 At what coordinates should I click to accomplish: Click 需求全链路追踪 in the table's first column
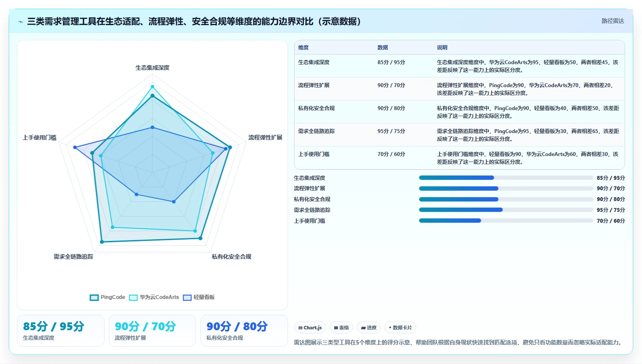tap(316, 131)
